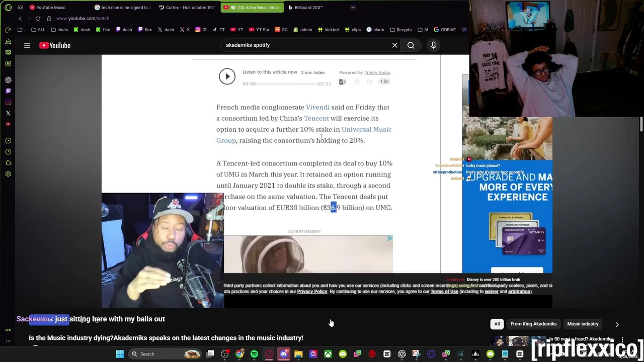Open the Privacy Policy link
Screen dimensions: 644x362
tap(312, 292)
